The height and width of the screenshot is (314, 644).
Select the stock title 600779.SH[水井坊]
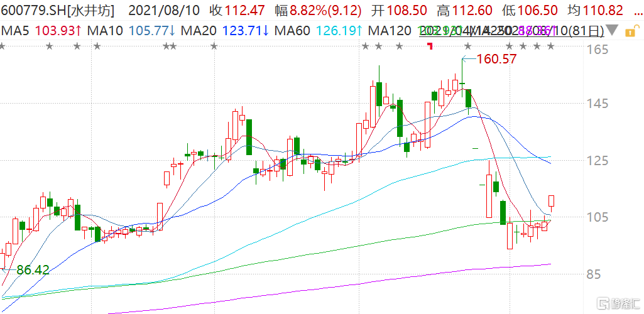coord(58,11)
